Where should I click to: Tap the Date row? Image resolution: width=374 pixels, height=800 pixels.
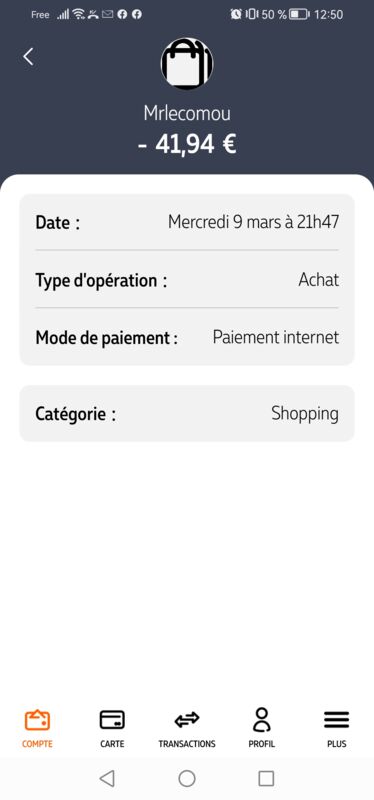pos(187,222)
